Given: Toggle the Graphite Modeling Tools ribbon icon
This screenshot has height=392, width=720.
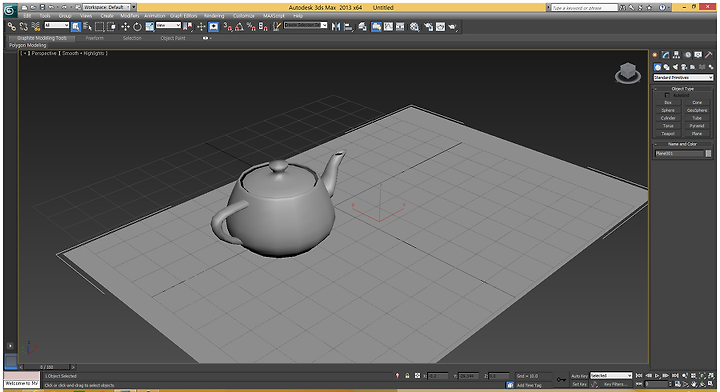Looking at the screenshot, I should click(x=376, y=27).
